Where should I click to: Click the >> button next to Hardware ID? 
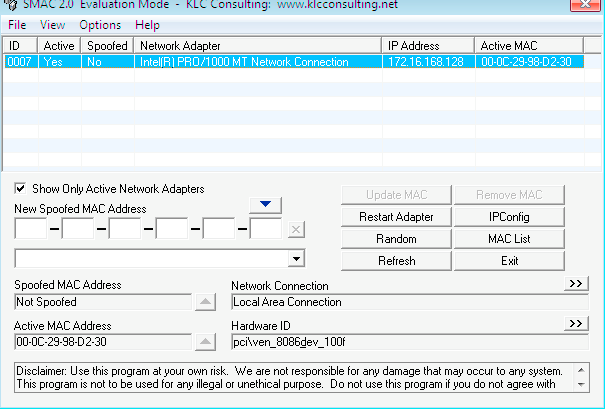(x=576, y=323)
